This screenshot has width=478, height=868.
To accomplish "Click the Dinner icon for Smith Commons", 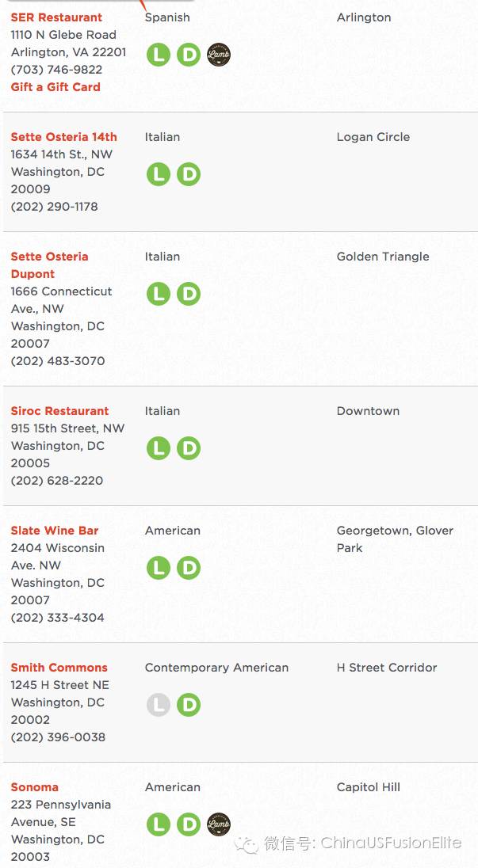I will click(x=189, y=705).
